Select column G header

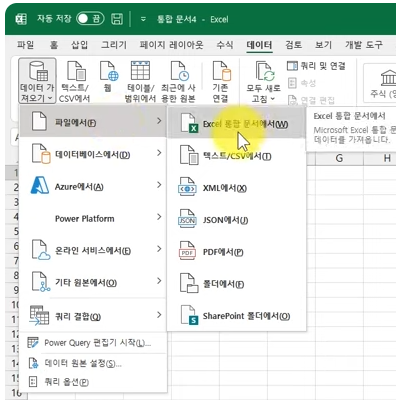(x=339, y=158)
